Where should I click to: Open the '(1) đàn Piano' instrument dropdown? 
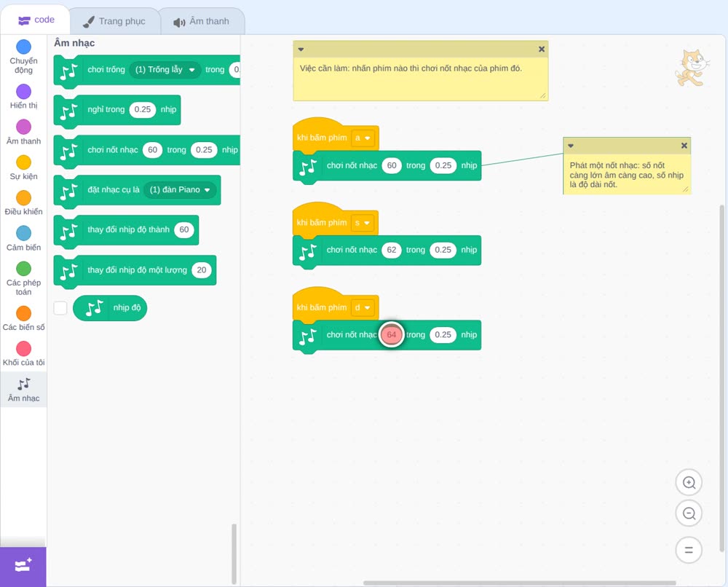[x=180, y=189]
